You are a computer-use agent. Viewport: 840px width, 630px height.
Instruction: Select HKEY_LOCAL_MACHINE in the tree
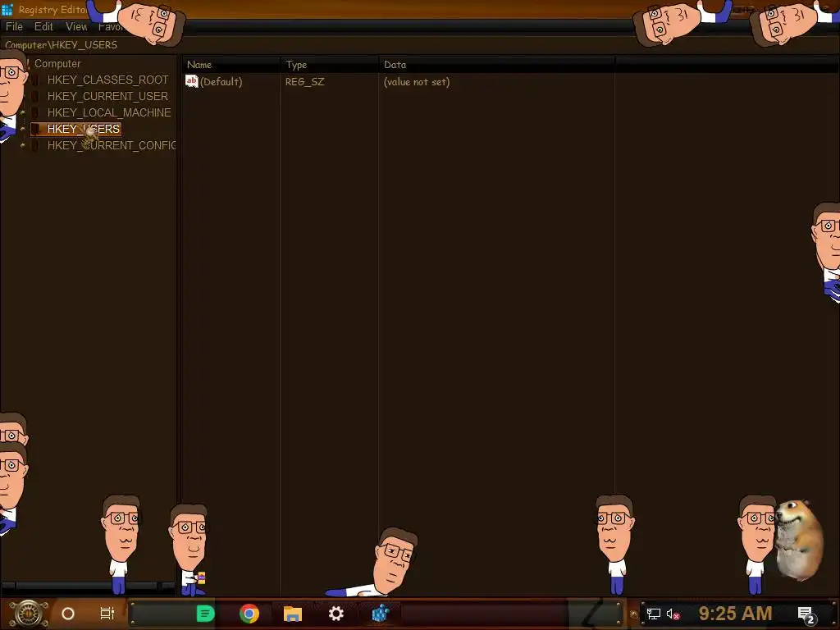109,112
